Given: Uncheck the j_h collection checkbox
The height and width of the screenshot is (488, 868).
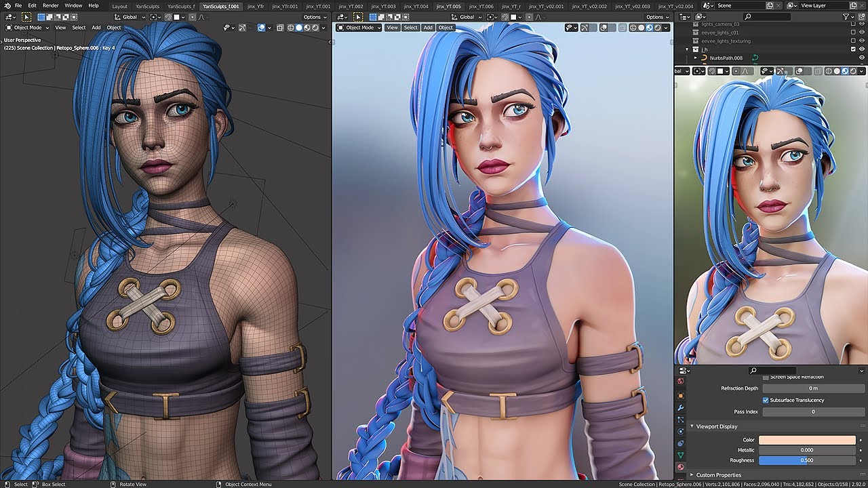Looking at the screenshot, I should [853, 49].
